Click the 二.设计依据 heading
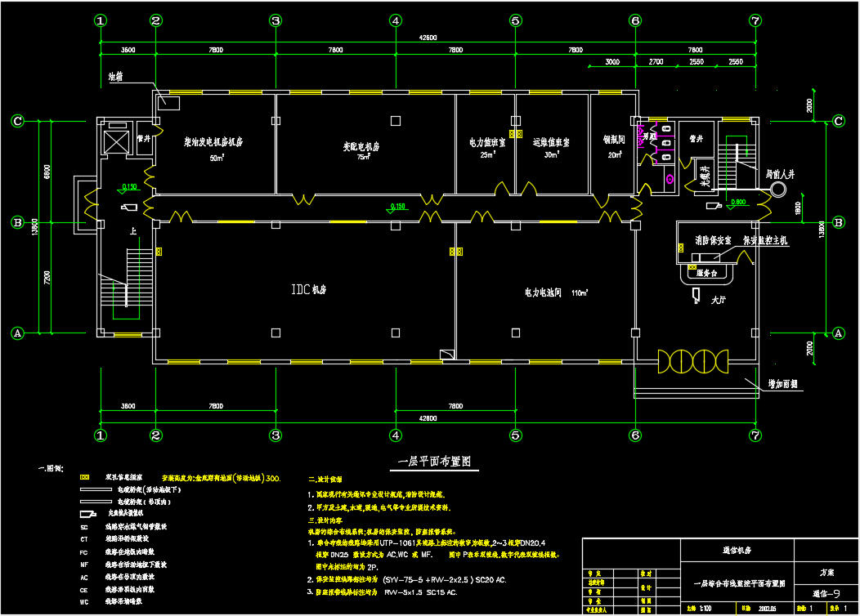Viewport: 860px width, 616px height. 325,480
